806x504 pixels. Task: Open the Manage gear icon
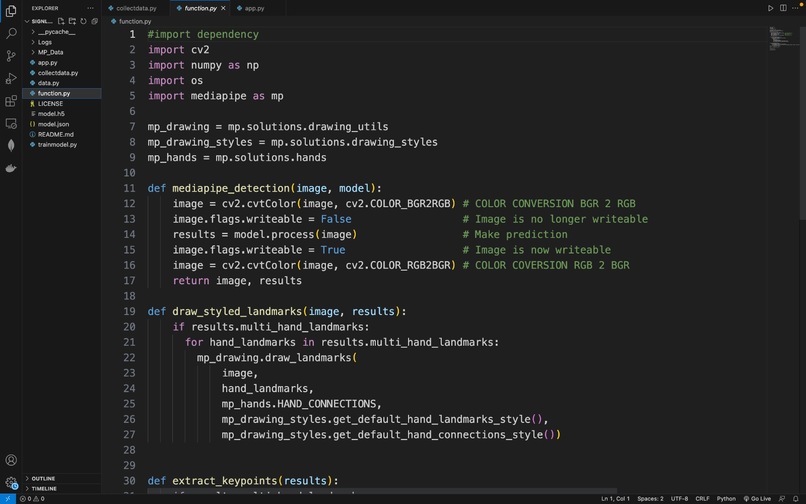11,482
